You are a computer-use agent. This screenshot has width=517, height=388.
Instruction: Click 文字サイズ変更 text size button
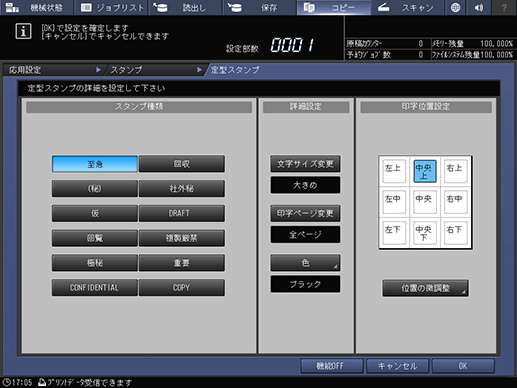point(305,164)
